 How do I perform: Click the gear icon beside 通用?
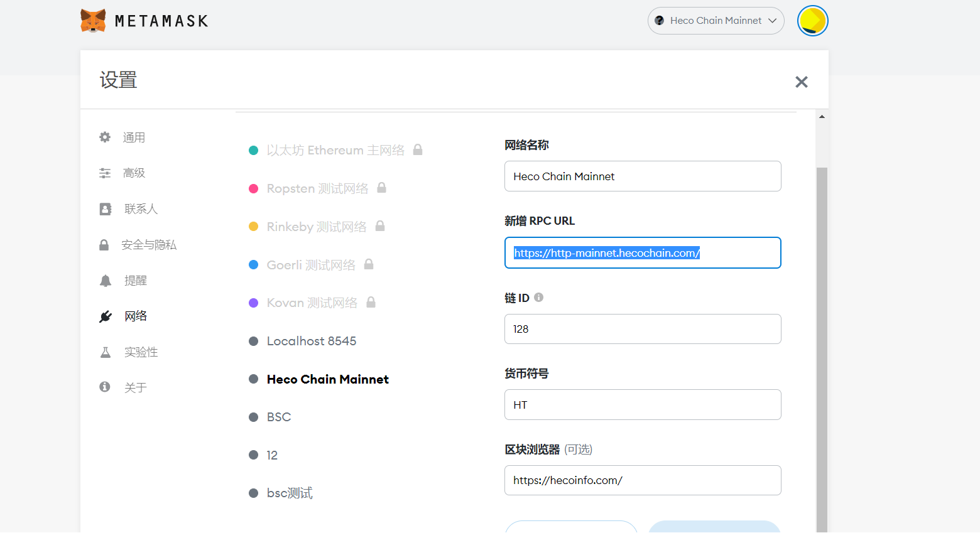tap(105, 137)
